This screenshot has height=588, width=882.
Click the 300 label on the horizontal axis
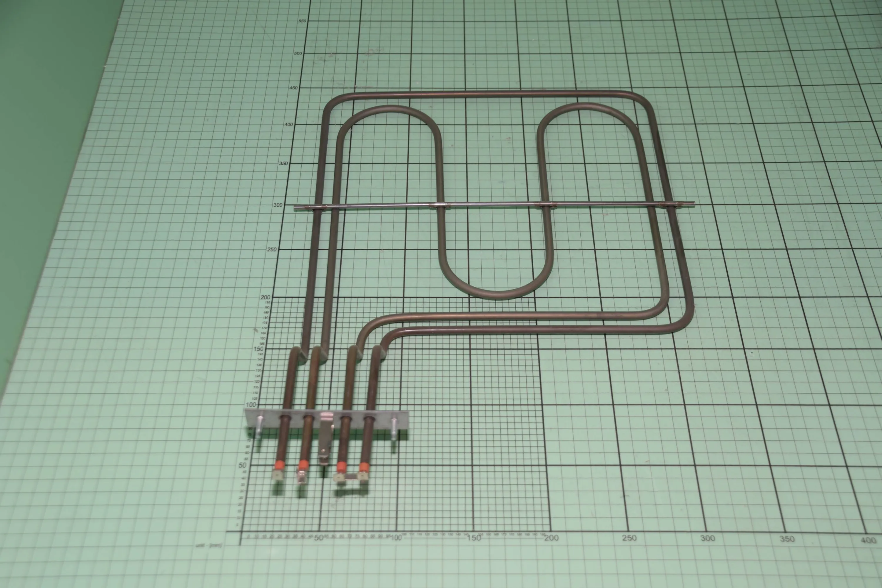[707, 538]
